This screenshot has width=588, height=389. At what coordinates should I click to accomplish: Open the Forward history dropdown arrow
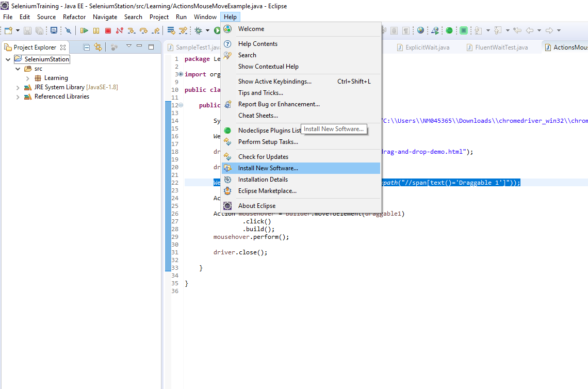pos(559,30)
